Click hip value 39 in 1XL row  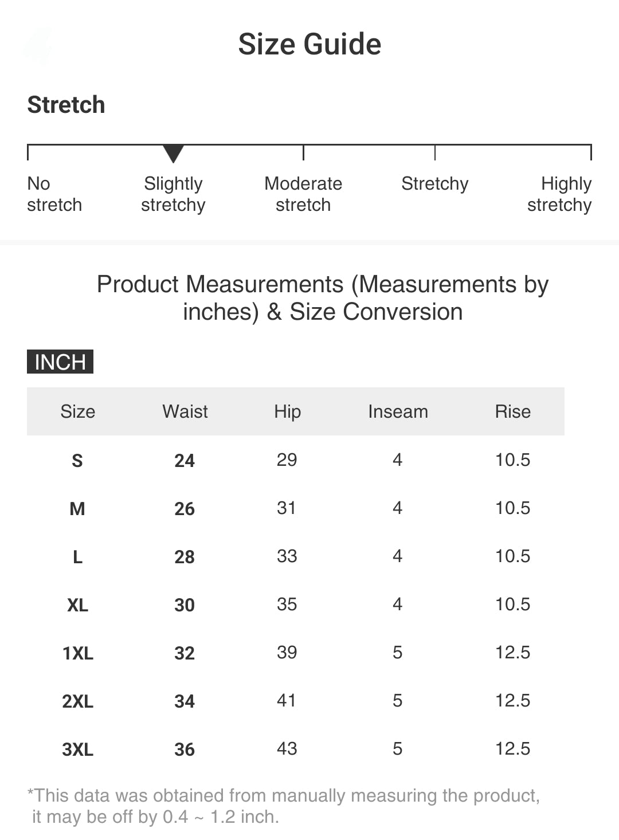tap(287, 652)
